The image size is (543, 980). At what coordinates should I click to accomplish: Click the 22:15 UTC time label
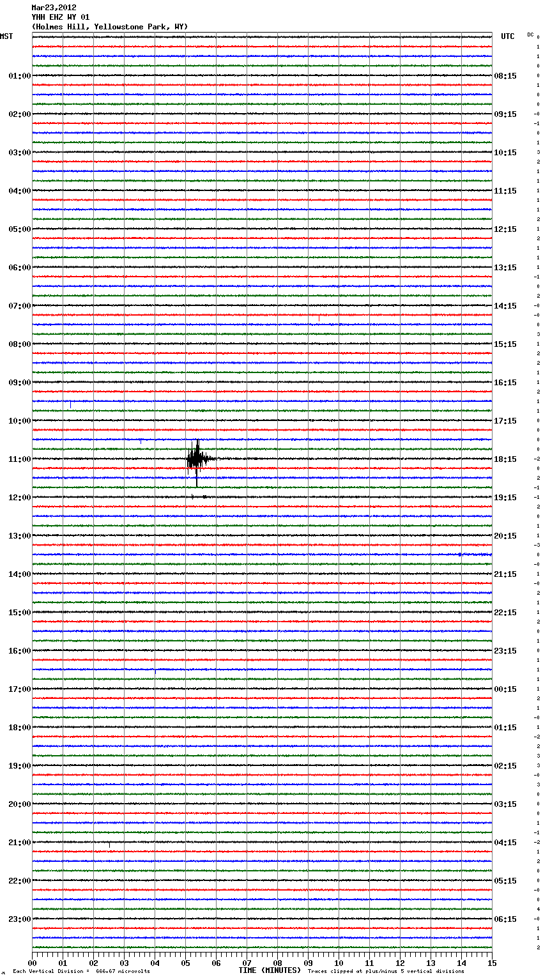pos(505,613)
